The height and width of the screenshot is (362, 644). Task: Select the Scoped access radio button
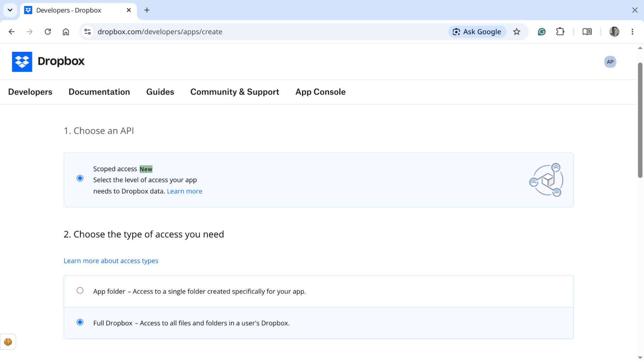pos(80,178)
